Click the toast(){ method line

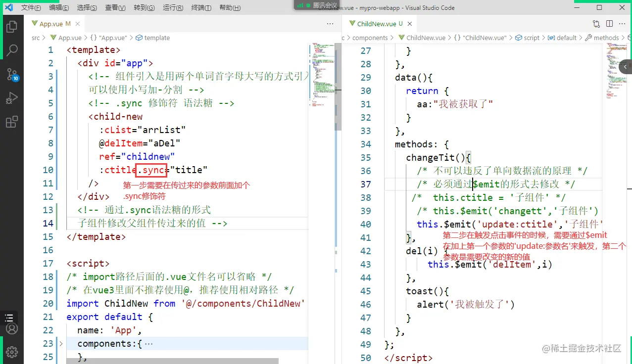point(428,291)
